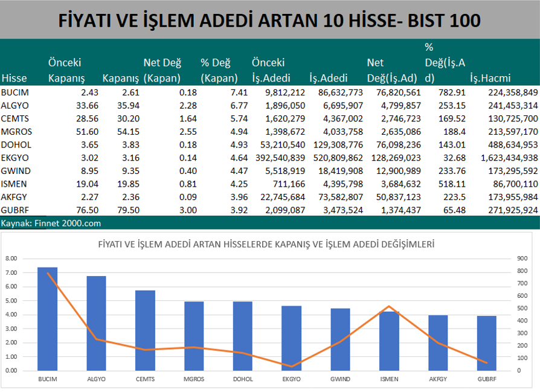Click the EKGYO blue bar in chart

291,338
